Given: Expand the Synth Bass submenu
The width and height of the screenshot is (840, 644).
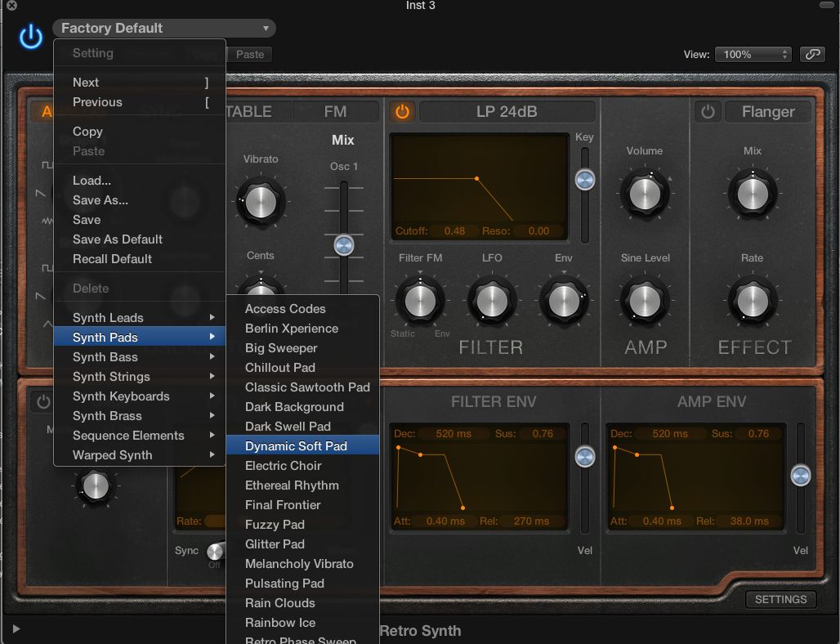Looking at the screenshot, I should point(140,357).
